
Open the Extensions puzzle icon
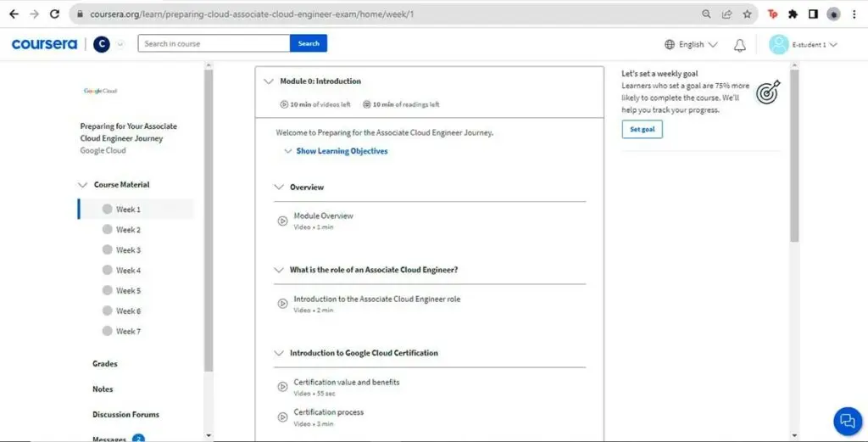pyautogui.click(x=793, y=14)
